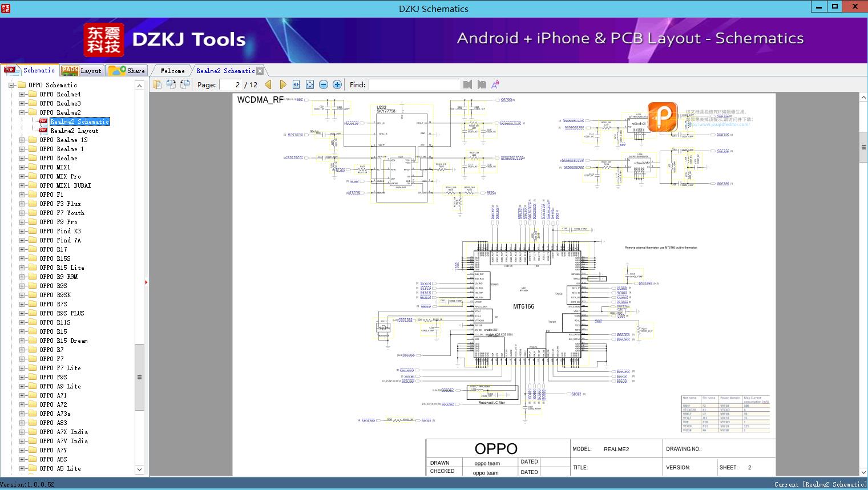This screenshot has width=868, height=490.
Task: Click the copy document icon in toolbar
Action: [x=157, y=84]
